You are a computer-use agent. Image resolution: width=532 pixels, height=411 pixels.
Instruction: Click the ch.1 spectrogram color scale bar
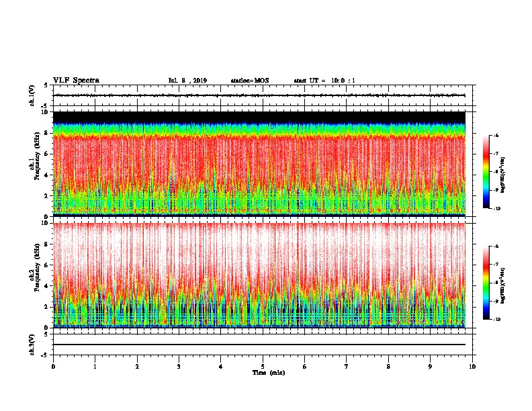click(x=486, y=172)
